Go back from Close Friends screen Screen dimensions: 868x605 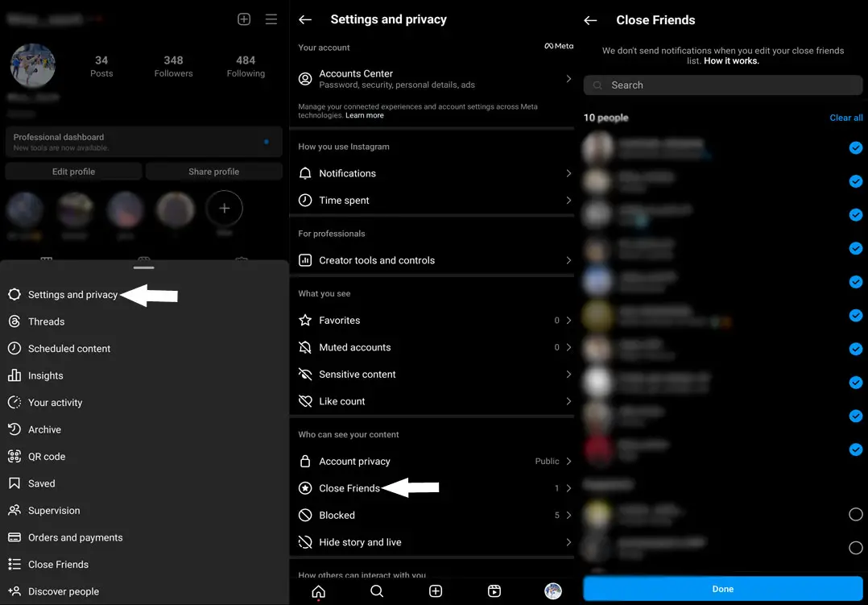click(x=591, y=20)
